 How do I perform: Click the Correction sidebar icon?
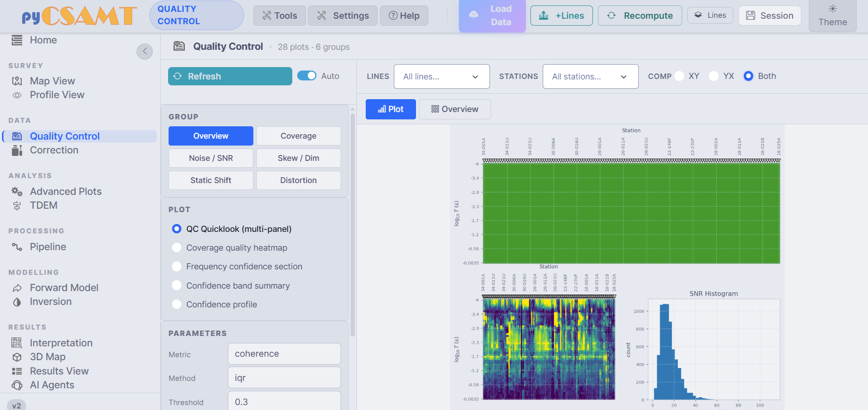17,150
